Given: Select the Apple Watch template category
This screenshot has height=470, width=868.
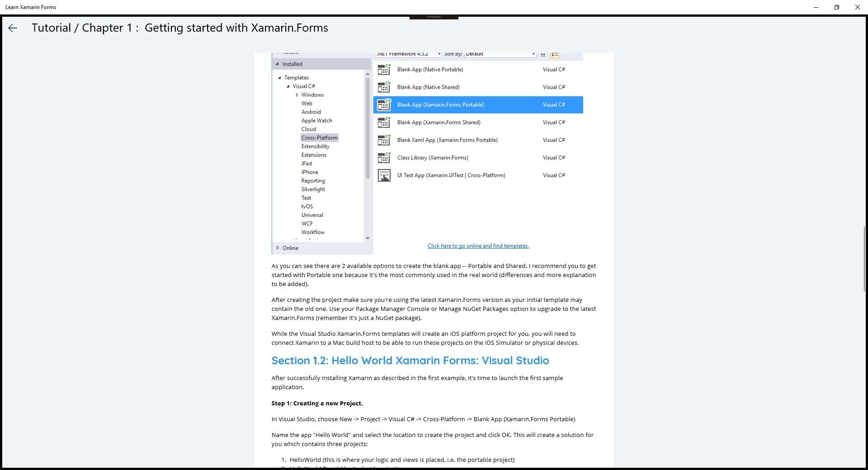Looking at the screenshot, I should pyautogui.click(x=317, y=121).
